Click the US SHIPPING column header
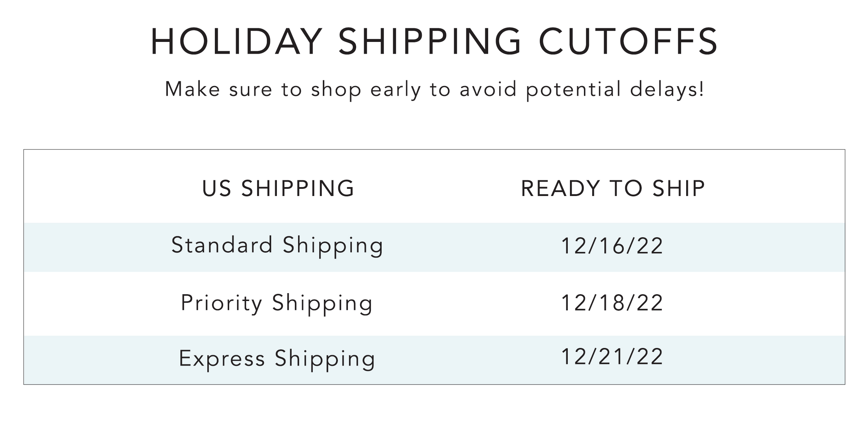This screenshot has width=868, height=425. coord(278,188)
